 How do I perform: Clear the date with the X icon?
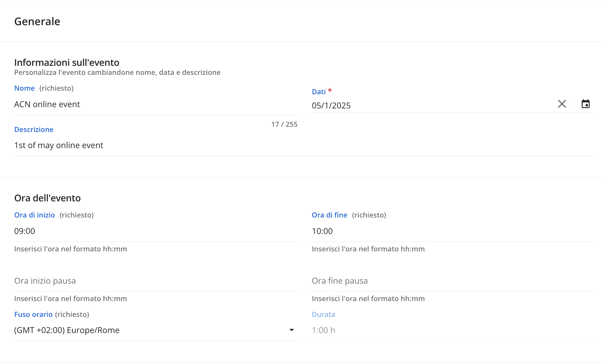point(562,104)
